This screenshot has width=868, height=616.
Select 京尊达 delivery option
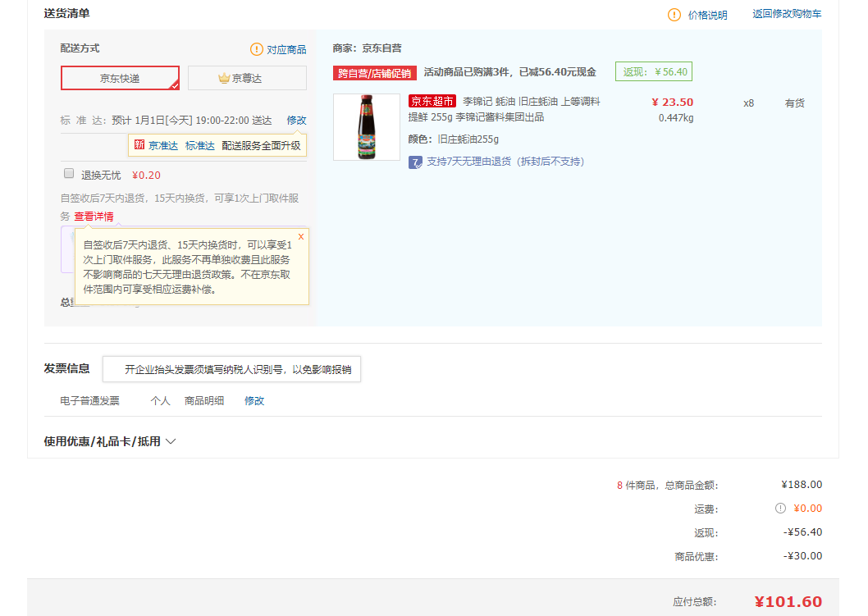pos(247,78)
